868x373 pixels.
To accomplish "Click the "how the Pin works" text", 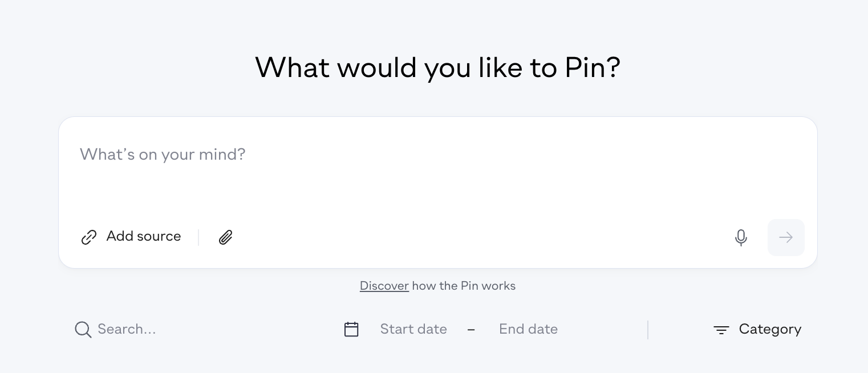I will (464, 286).
